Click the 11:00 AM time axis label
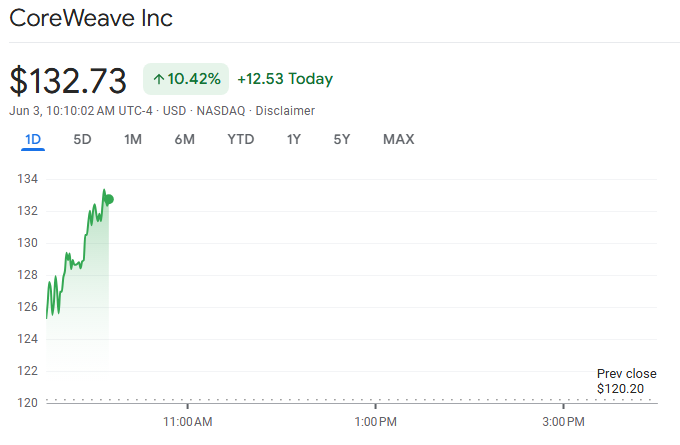 (x=187, y=422)
